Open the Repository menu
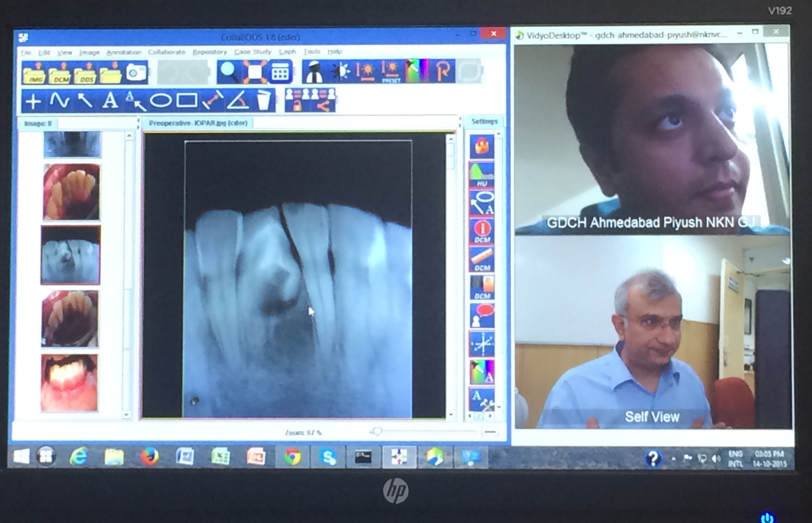This screenshot has height=523, width=812. point(210,52)
